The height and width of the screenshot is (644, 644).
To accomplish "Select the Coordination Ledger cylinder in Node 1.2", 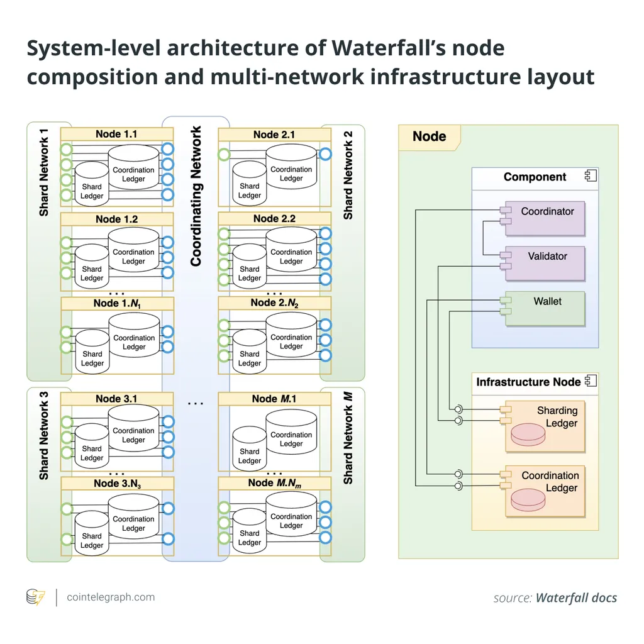I will 133,250.
